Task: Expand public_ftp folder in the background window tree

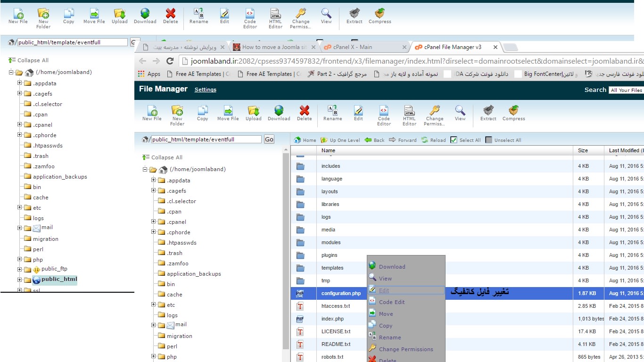Action: click(x=20, y=270)
